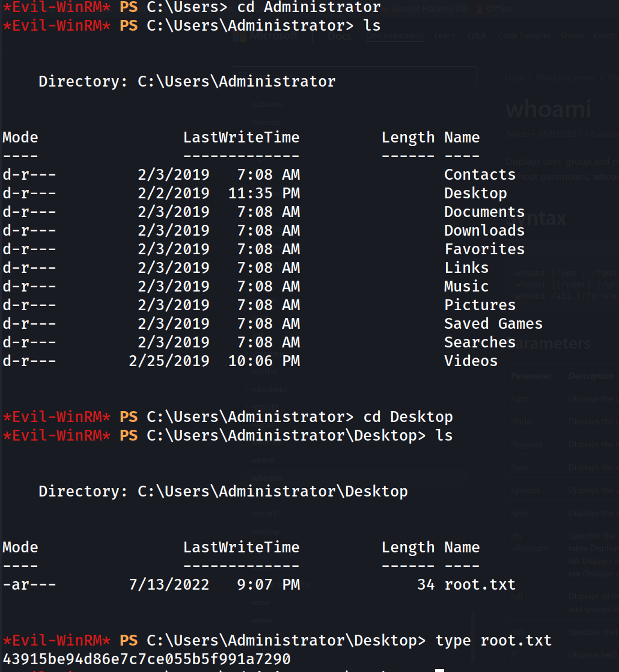
Task: Click the 7/13/2022 timestamp for root.txt
Action: [169, 585]
